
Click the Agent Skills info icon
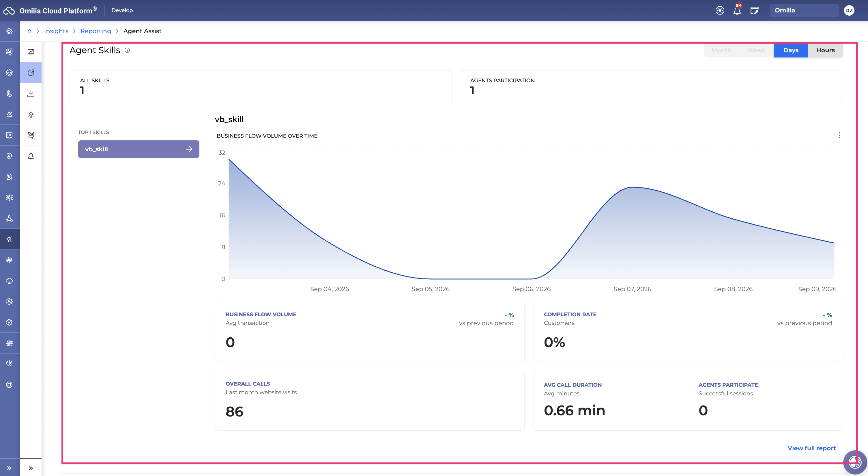[x=127, y=50]
